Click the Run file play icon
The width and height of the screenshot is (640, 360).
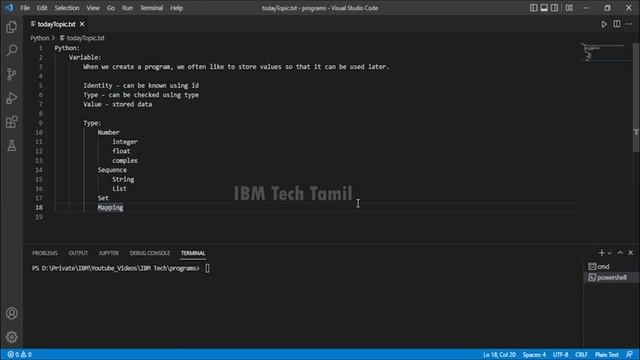coord(604,24)
